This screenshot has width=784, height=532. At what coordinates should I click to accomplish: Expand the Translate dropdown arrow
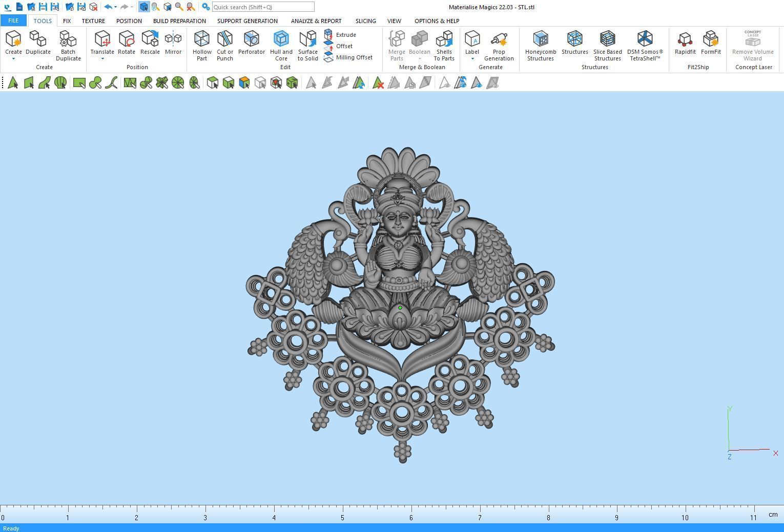(x=102, y=58)
